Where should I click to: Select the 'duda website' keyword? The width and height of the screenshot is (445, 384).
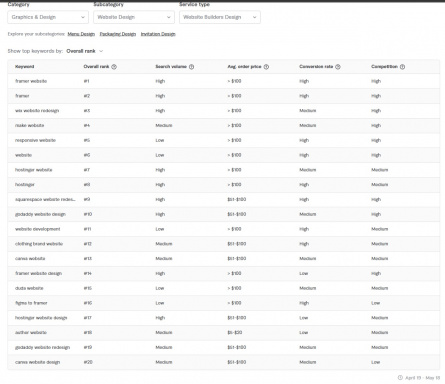(29, 288)
